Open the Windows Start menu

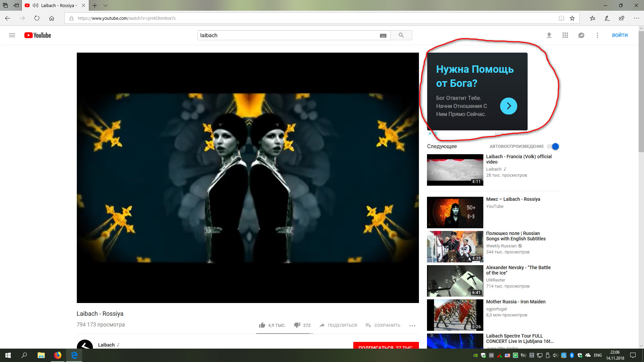(x=8, y=355)
